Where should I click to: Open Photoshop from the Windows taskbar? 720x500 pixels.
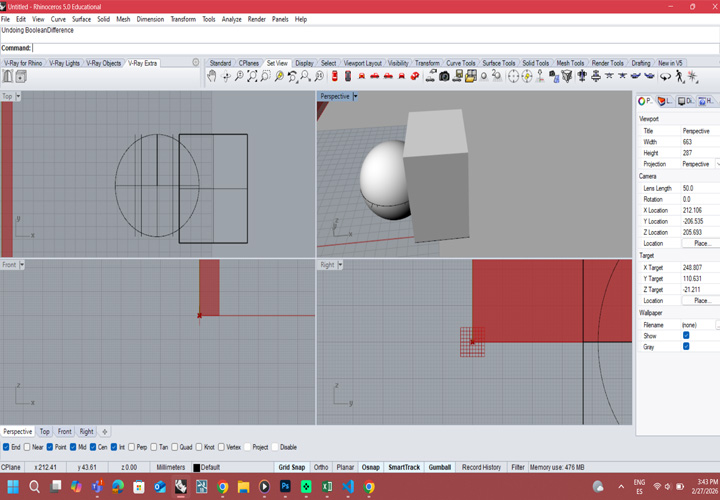click(x=285, y=487)
